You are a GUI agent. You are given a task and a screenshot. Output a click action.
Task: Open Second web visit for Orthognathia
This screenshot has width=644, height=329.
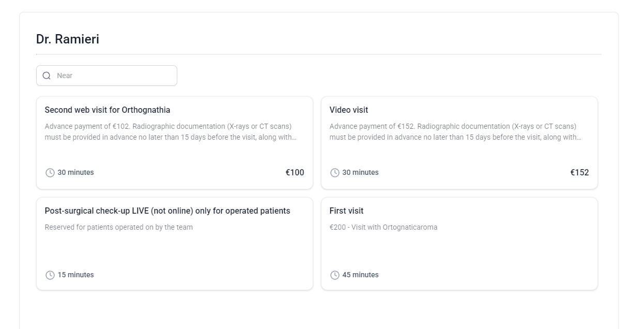coord(108,110)
